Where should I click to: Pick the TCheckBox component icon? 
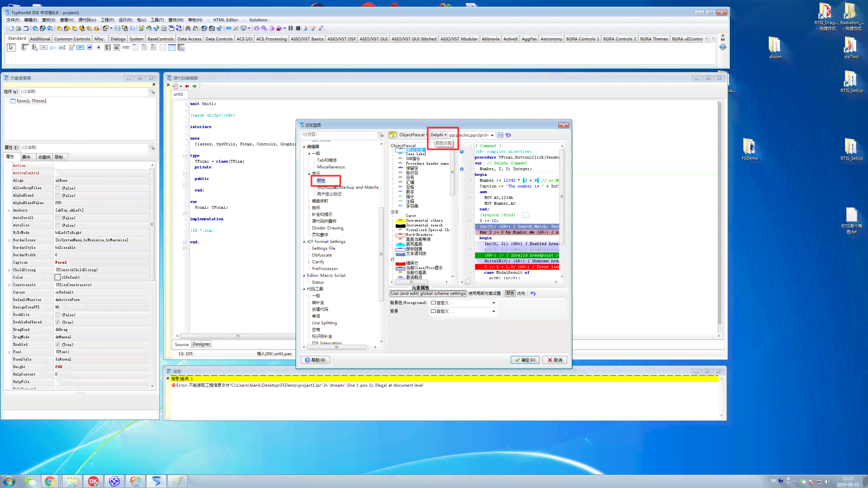pyautogui.click(x=90, y=47)
